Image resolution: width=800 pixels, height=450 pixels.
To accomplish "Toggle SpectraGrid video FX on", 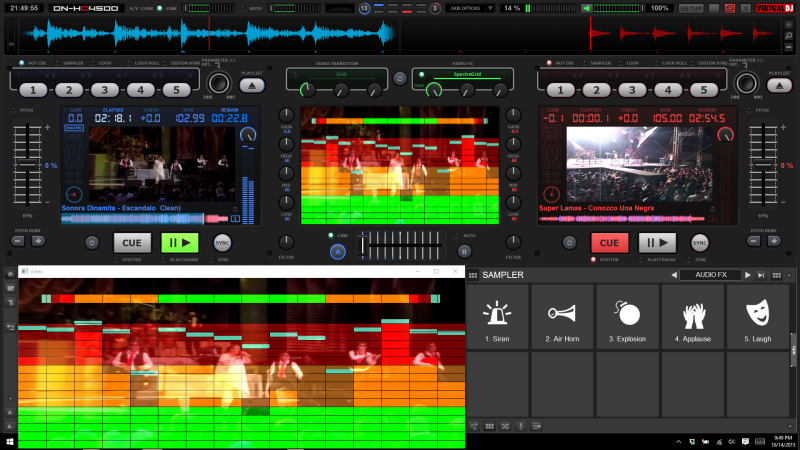I will pyautogui.click(x=422, y=74).
